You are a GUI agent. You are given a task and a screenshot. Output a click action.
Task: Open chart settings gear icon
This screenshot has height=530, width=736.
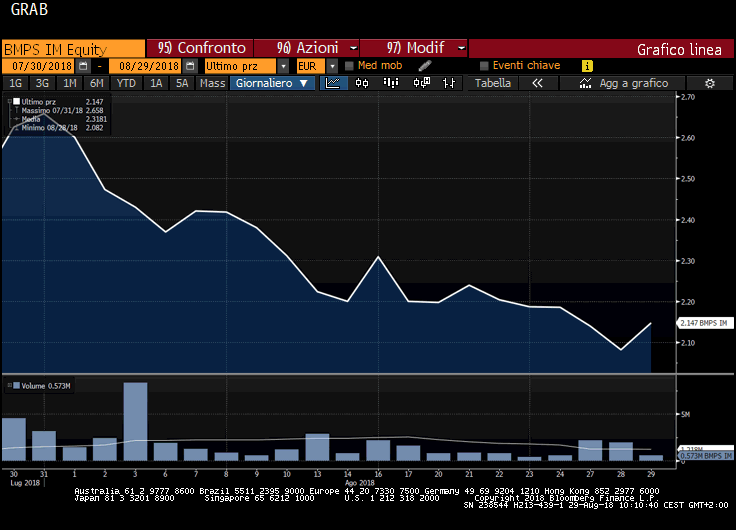click(709, 83)
